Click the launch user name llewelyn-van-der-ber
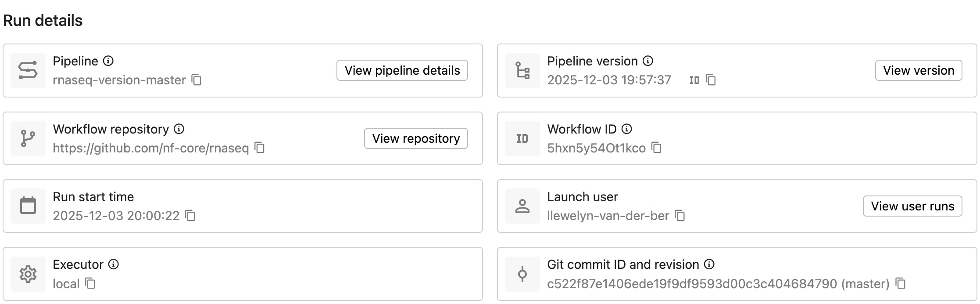 pos(608,216)
